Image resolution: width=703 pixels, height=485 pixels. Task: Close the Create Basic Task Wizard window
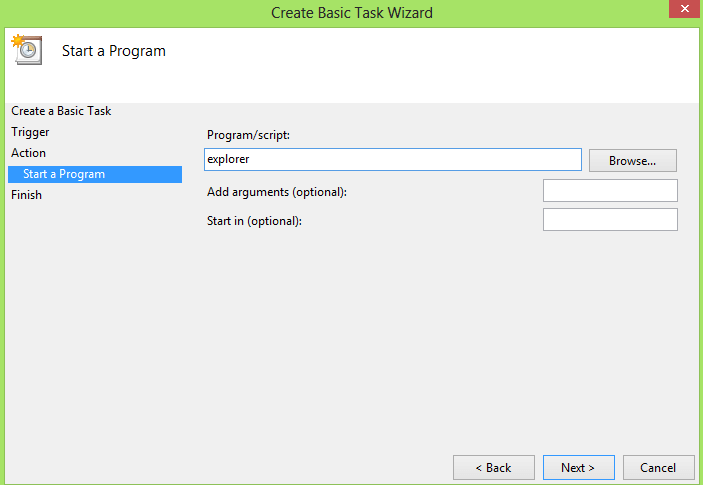[685, 9]
